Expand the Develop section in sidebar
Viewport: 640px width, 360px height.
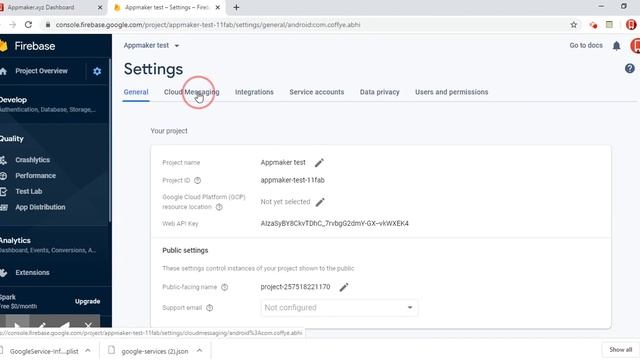[49, 104]
